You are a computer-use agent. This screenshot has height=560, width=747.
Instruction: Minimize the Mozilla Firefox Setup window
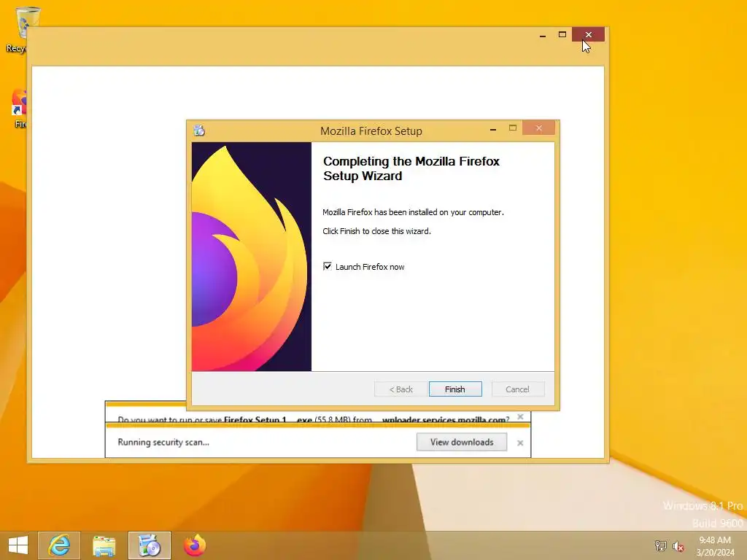[x=493, y=128]
